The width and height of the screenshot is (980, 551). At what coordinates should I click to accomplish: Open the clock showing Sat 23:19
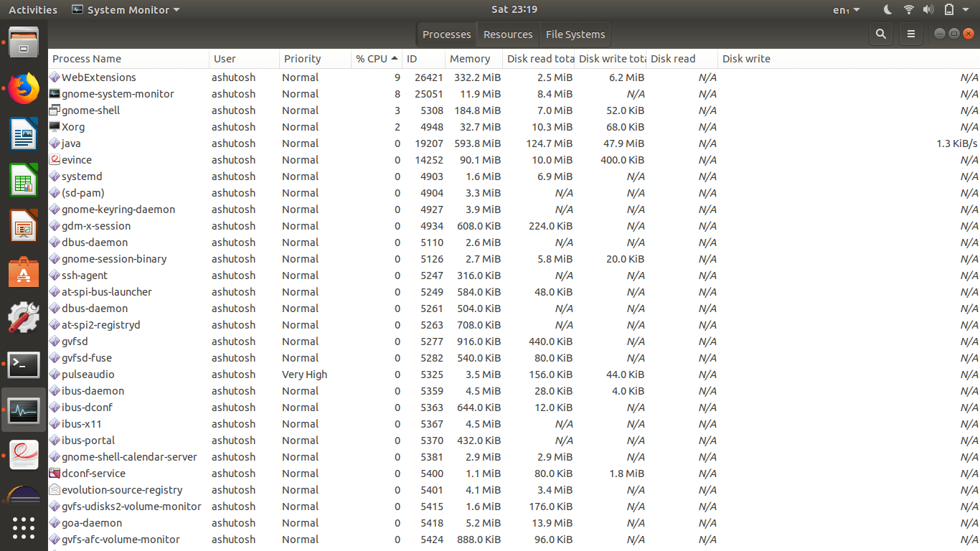click(x=514, y=9)
